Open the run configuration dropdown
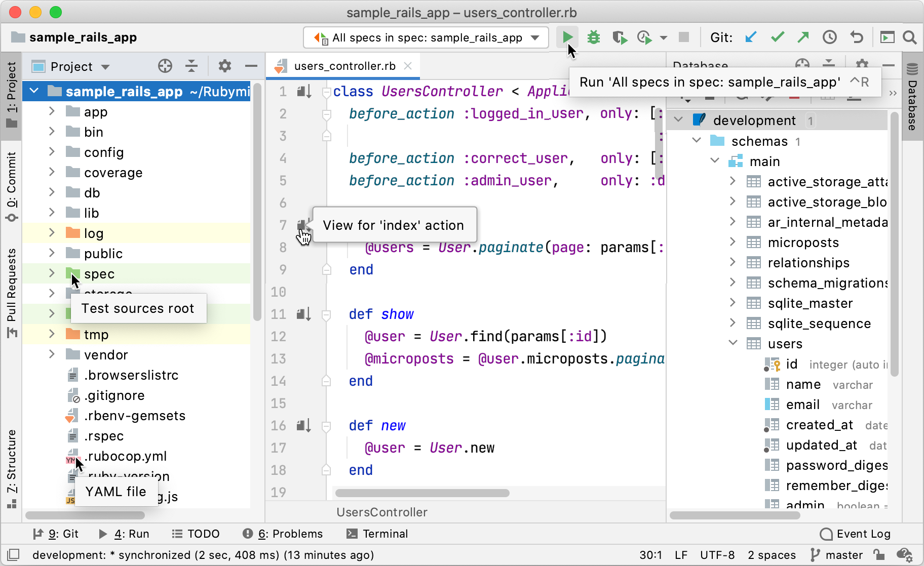 pos(534,37)
